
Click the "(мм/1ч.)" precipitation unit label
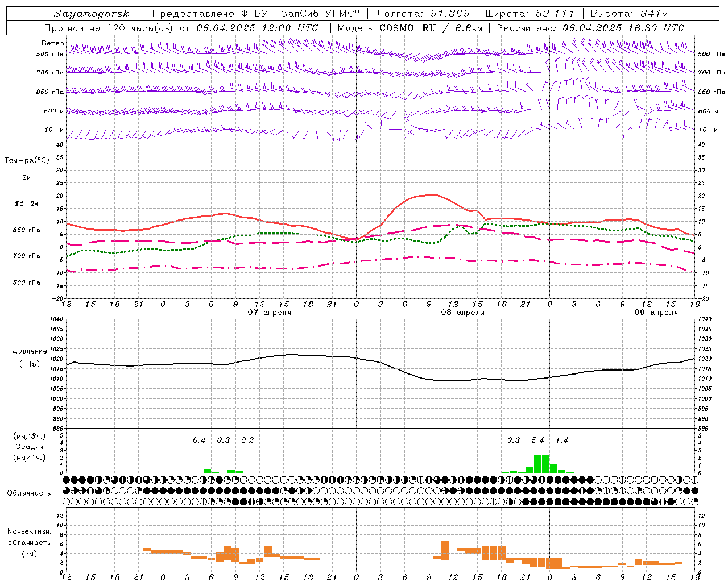(30, 458)
